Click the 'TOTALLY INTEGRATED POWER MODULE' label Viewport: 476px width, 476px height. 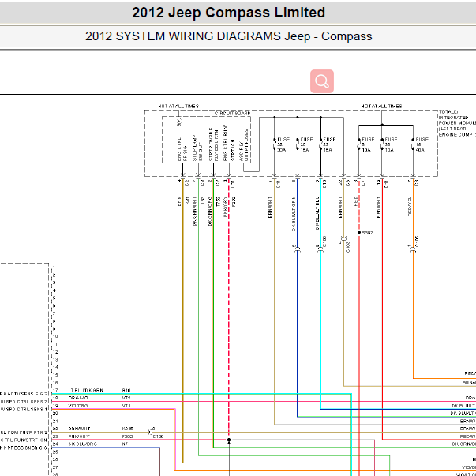pyautogui.click(x=457, y=123)
